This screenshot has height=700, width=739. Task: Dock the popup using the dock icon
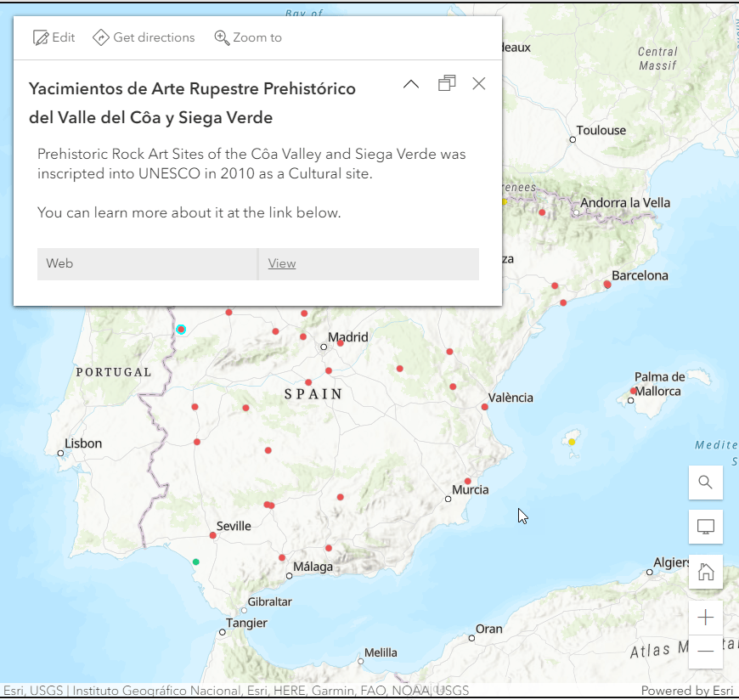pos(447,83)
